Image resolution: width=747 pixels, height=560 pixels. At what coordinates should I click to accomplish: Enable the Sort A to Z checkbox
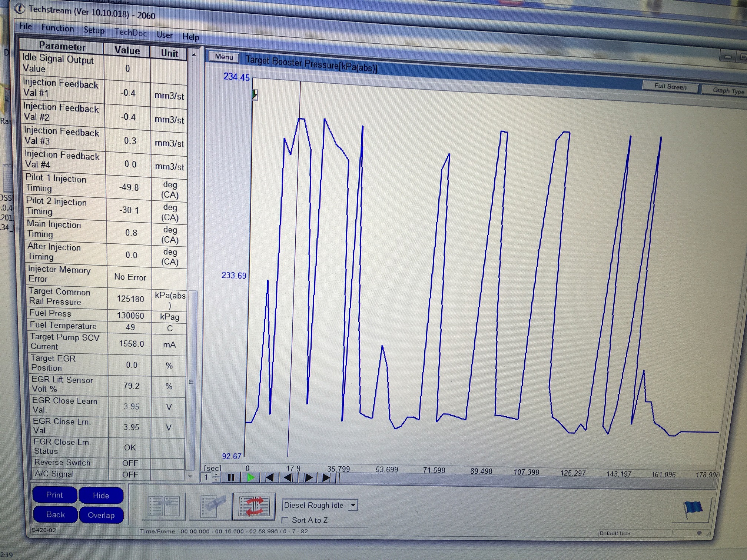[285, 520]
